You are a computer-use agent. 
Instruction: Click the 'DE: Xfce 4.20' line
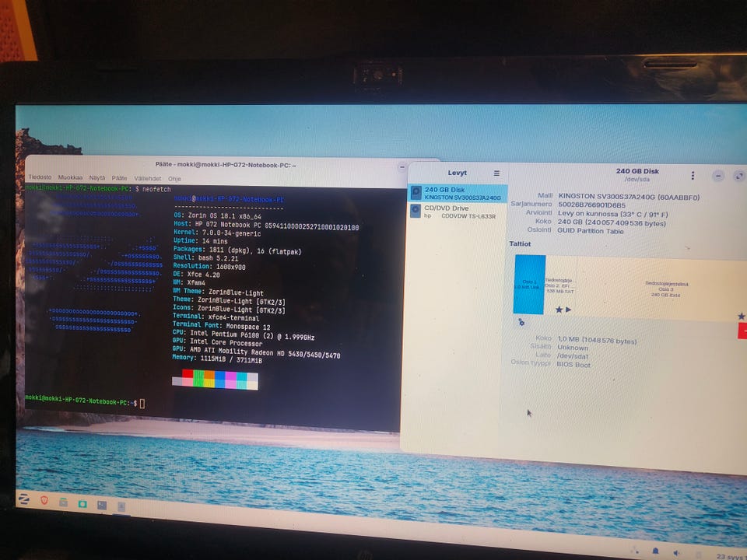pos(197,275)
